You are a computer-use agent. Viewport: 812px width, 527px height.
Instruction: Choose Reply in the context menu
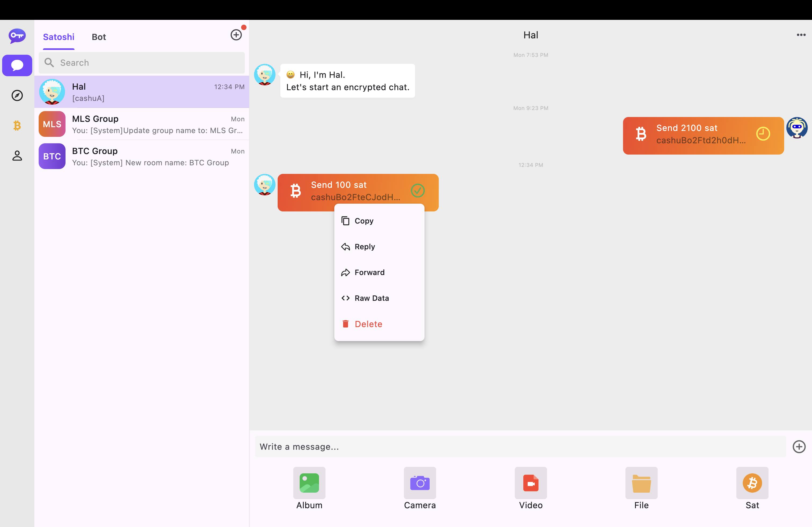[x=364, y=246]
